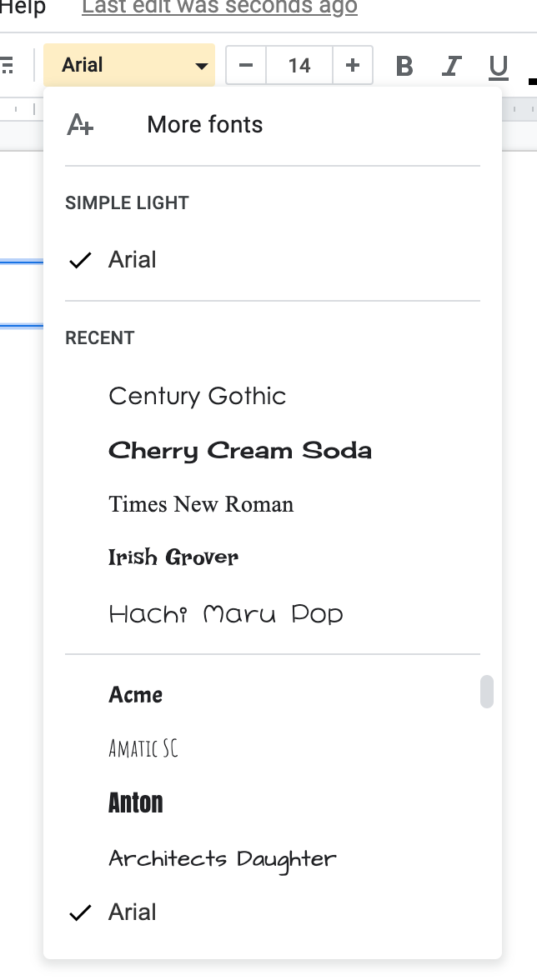Click the font list scrollbar thumb

coord(487,692)
